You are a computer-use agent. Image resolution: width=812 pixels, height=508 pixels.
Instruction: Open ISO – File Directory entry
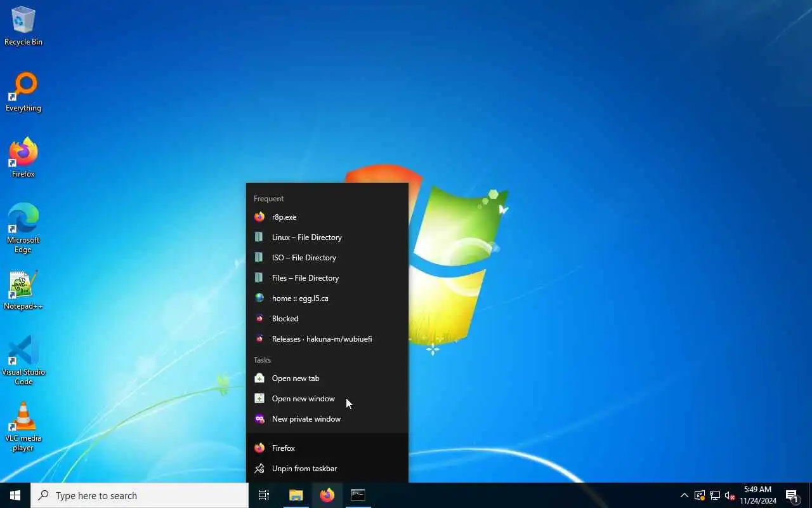[x=327, y=258]
